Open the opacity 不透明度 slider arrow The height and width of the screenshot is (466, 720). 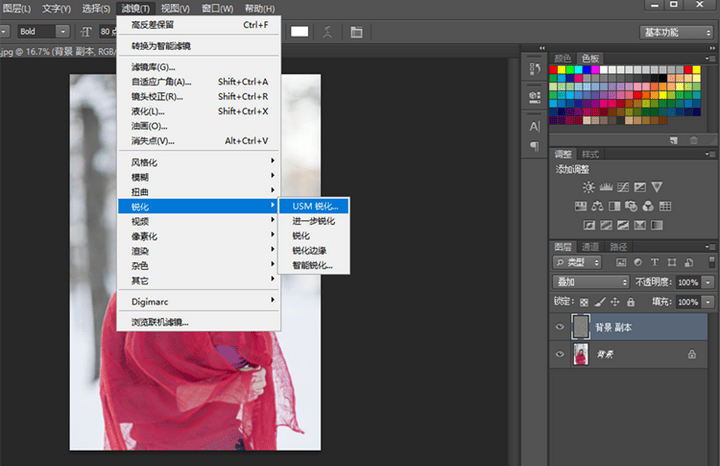709,282
